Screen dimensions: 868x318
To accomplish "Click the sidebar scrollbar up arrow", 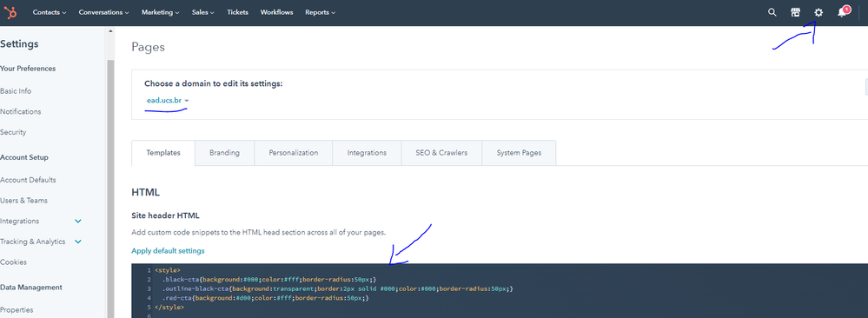I will (110, 31).
